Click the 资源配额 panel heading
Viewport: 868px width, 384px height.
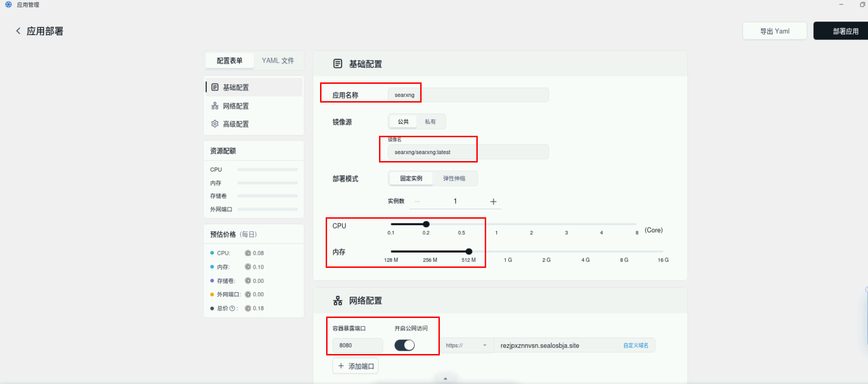coord(223,151)
